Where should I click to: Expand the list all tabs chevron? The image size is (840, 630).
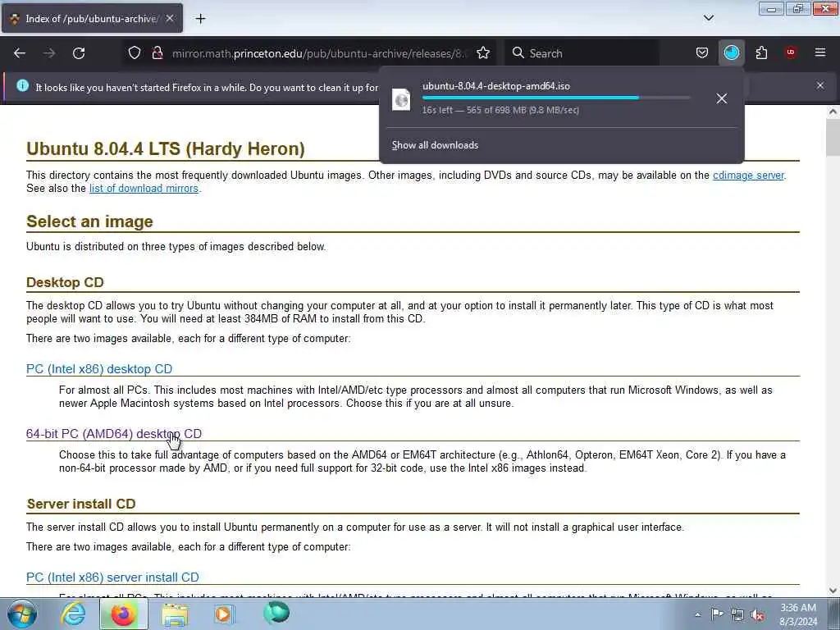pyautogui.click(x=709, y=18)
